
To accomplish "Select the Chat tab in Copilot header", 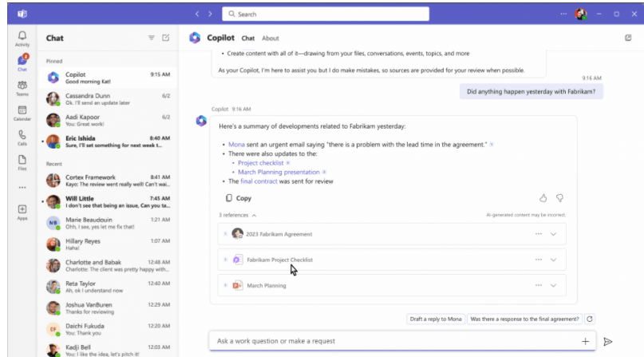I will 248,38.
